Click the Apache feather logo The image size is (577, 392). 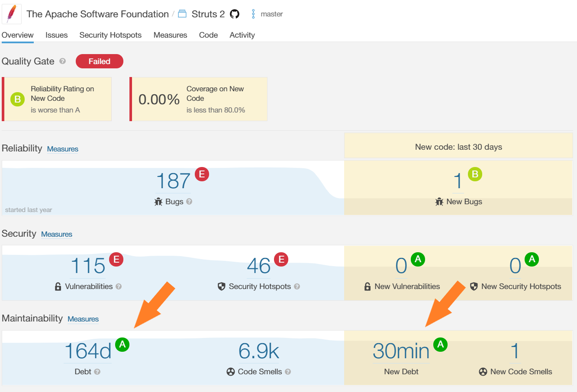pos(12,14)
